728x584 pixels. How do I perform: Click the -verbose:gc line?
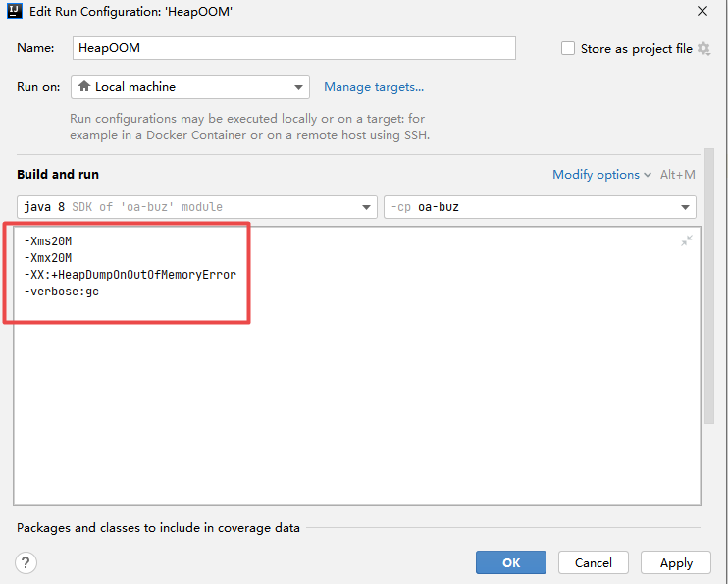pos(61,292)
